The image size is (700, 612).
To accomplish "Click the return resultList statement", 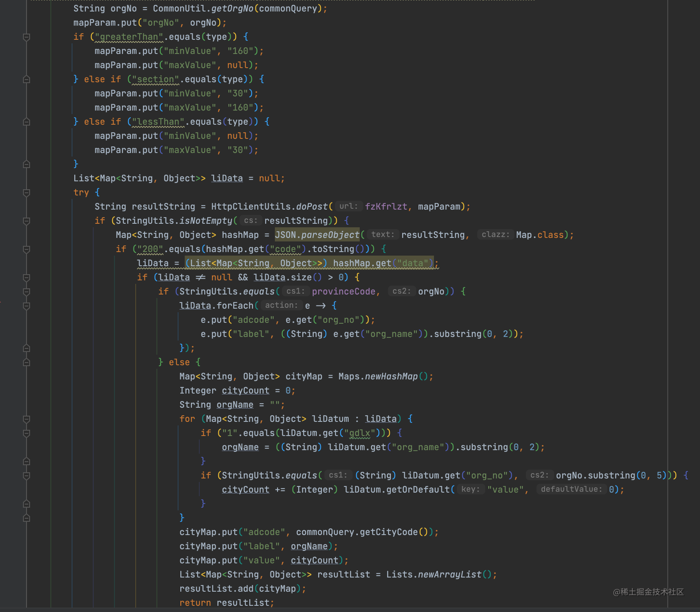I will click(227, 603).
